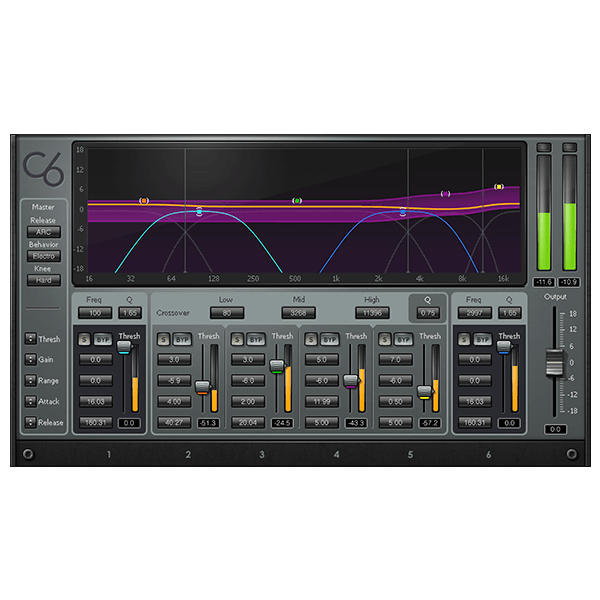This screenshot has width=600, height=600.
Task: Switch Release mode using ARC button
Action: [x=43, y=232]
